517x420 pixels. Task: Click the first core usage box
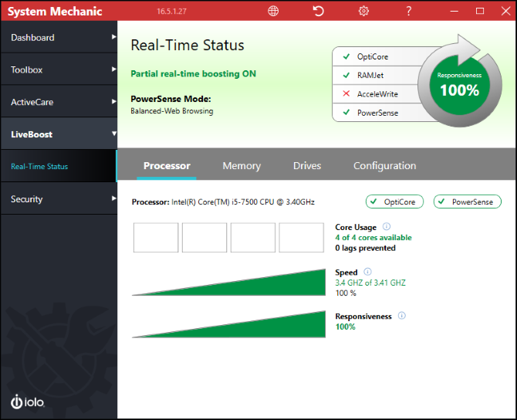tap(156, 238)
